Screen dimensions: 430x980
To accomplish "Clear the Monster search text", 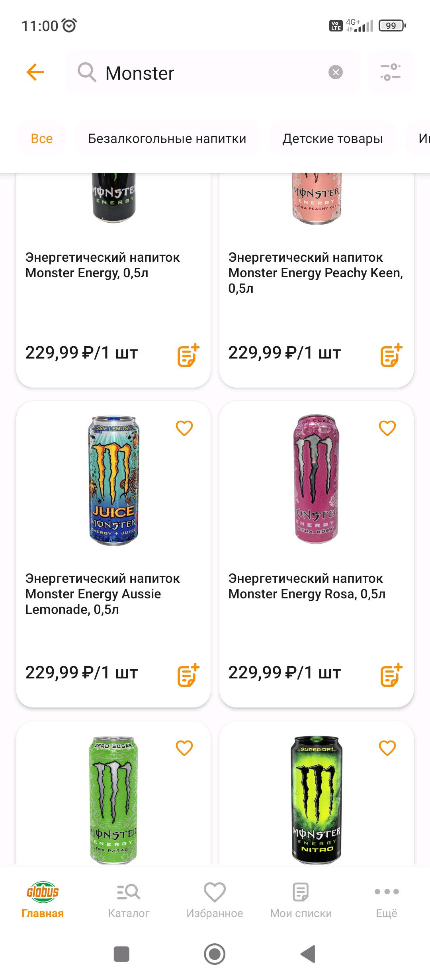I will coord(335,72).
